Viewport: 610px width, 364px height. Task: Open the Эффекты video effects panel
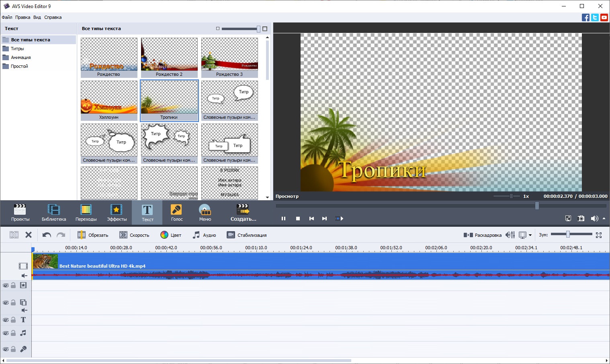point(117,213)
